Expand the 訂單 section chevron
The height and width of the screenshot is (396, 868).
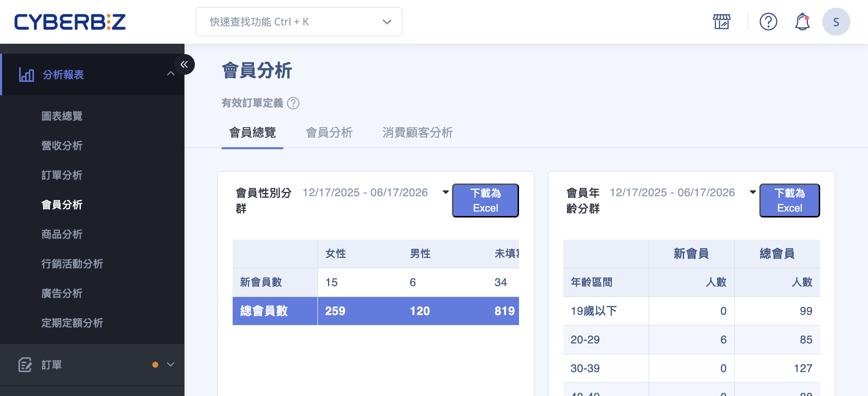pyautogui.click(x=171, y=364)
